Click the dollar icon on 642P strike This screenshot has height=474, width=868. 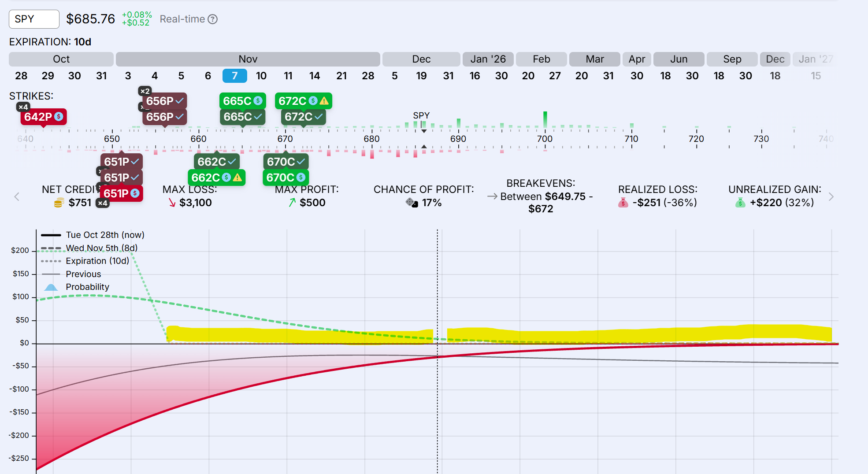click(x=59, y=117)
